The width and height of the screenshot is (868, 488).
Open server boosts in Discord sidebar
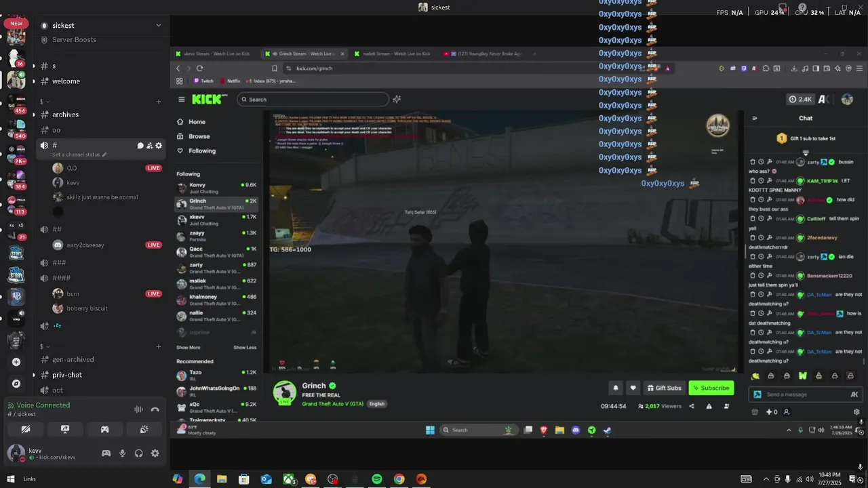[x=74, y=39]
